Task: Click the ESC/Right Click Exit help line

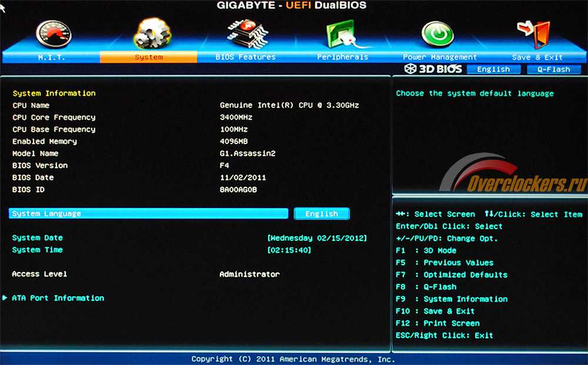Action: (445, 336)
